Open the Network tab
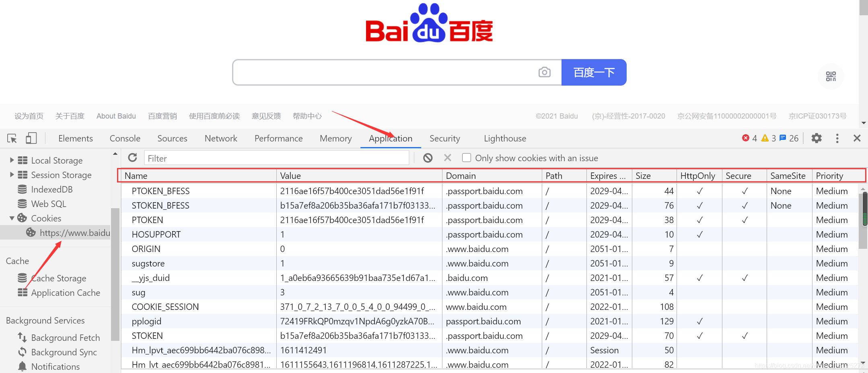868x373 pixels. point(221,138)
